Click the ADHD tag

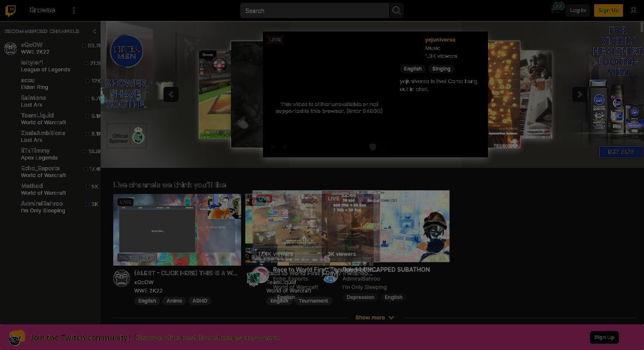pos(200,301)
